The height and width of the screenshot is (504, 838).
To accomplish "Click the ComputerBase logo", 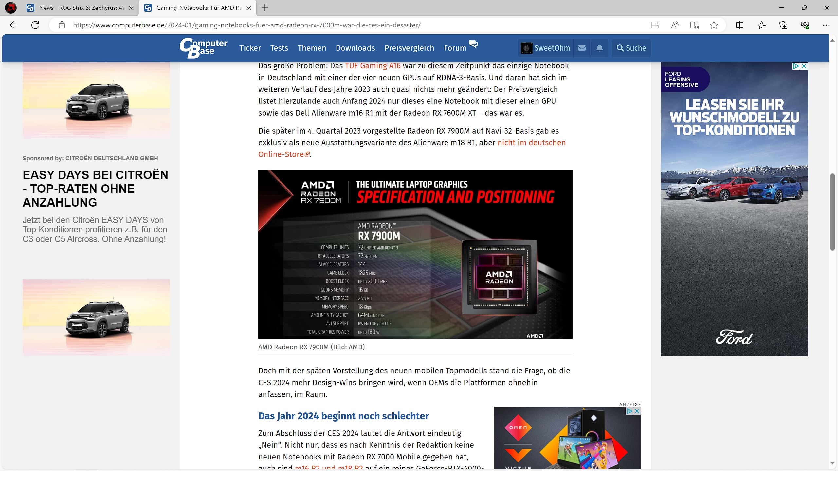I will click(203, 48).
